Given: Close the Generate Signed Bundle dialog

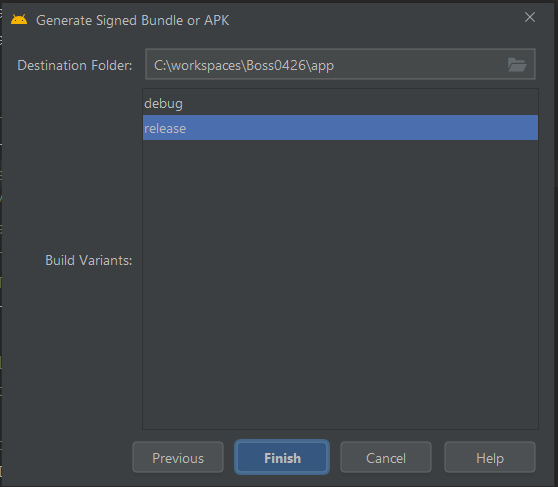Looking at the screenshot, I should 530,17.
